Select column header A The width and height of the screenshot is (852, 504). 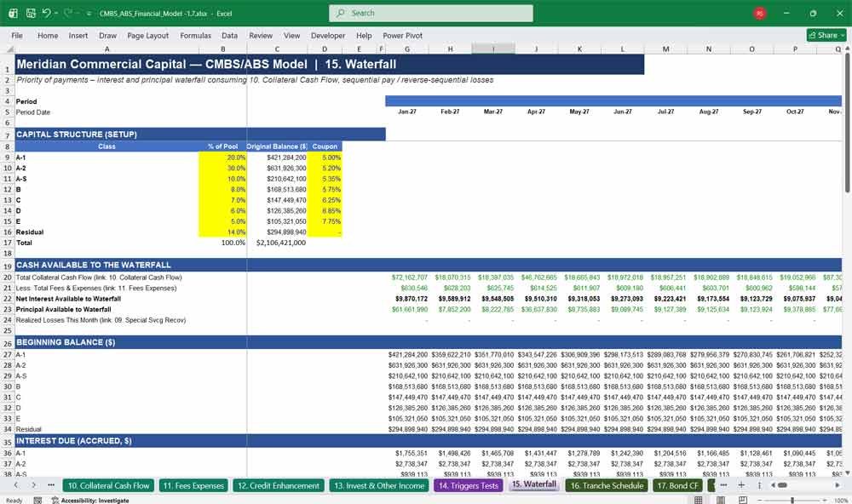(x=107, y=49)
